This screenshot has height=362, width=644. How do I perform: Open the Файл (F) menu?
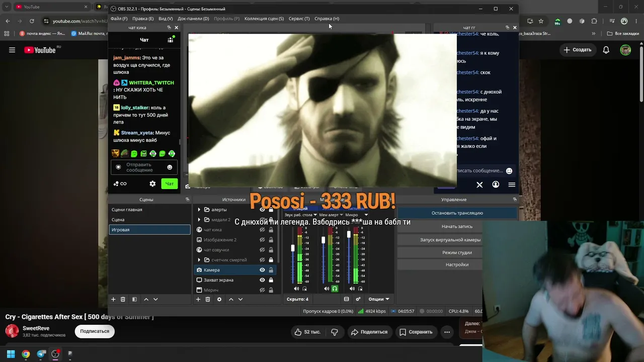click(119, 19)
